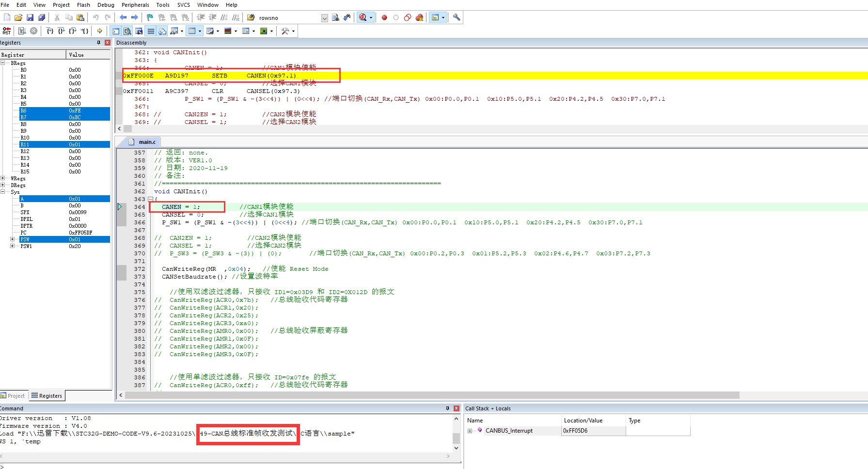Expand the DRegs register group
The height and width of the screenshot is (469, 868).
(x=3, y=185)
